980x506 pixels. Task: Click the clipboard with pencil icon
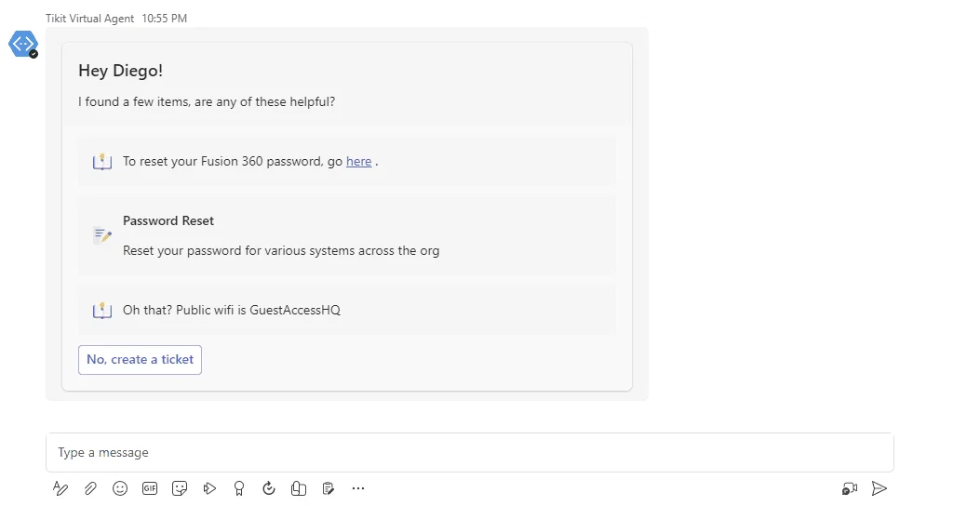(x=329, y=488)
